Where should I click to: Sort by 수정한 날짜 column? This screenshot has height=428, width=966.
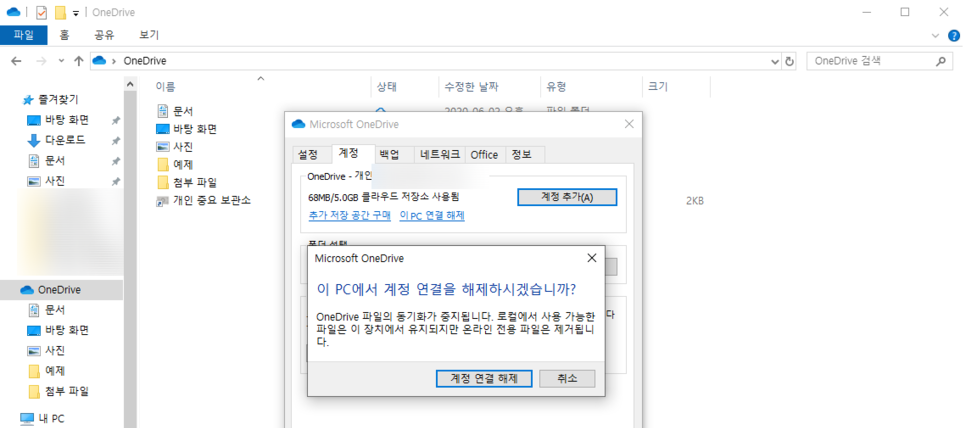click(471, 87)
